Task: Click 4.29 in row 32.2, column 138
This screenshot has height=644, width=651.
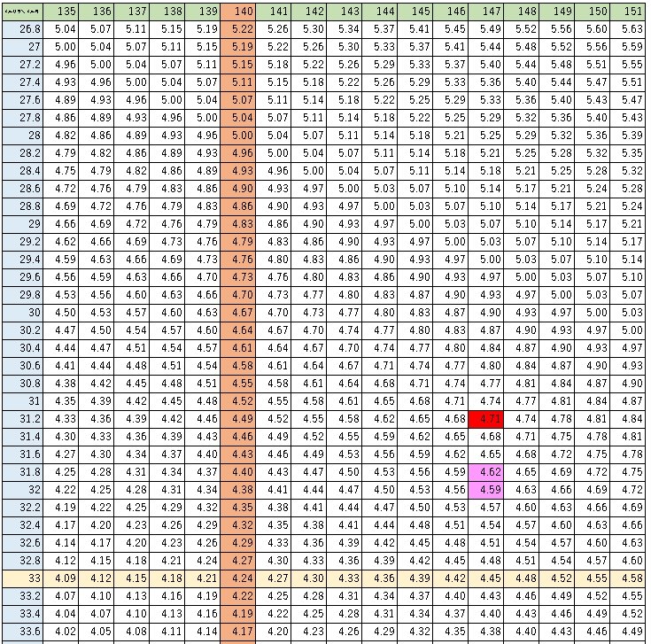Action: (x=167, y=508)
